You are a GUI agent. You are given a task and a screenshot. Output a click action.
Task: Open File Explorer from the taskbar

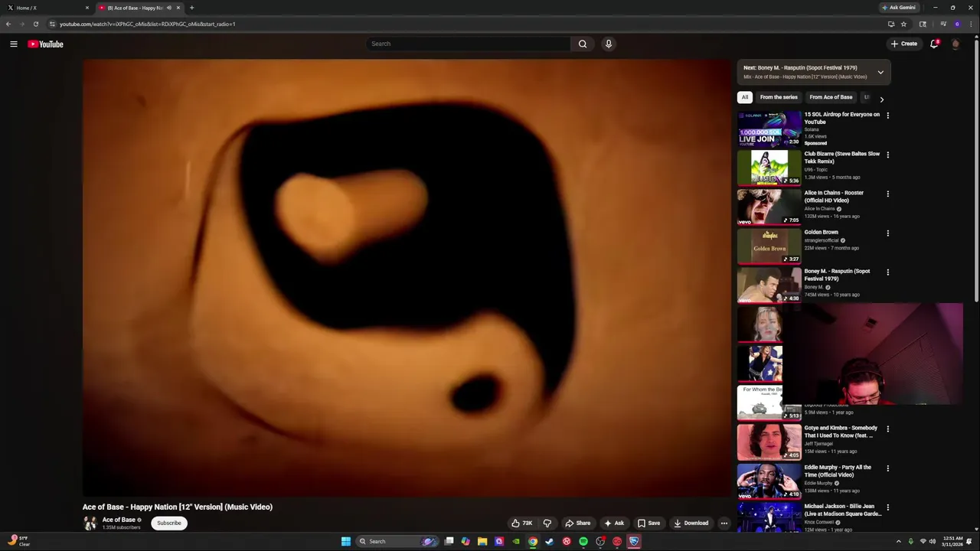pos(482,542)
